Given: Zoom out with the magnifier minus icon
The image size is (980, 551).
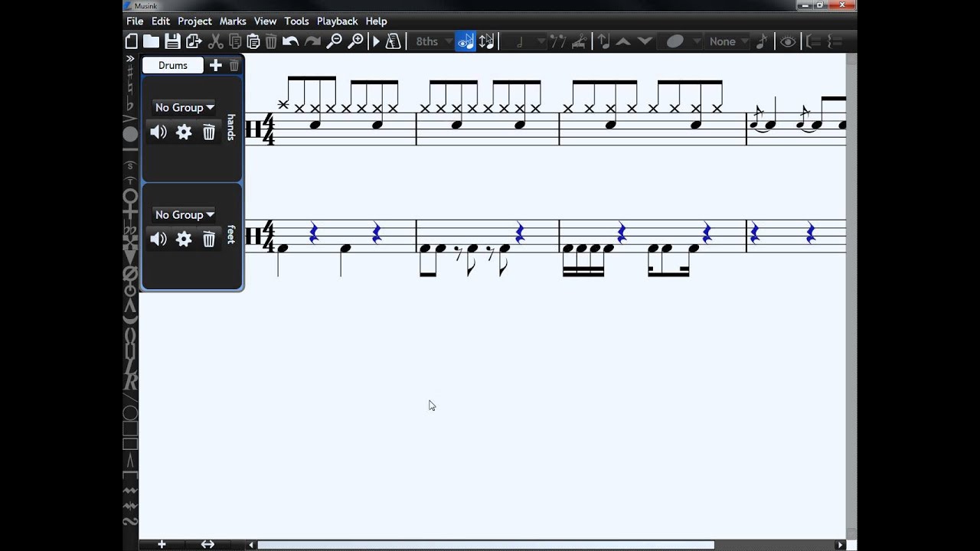Looking at the screenshot, I should click(335, 41).
